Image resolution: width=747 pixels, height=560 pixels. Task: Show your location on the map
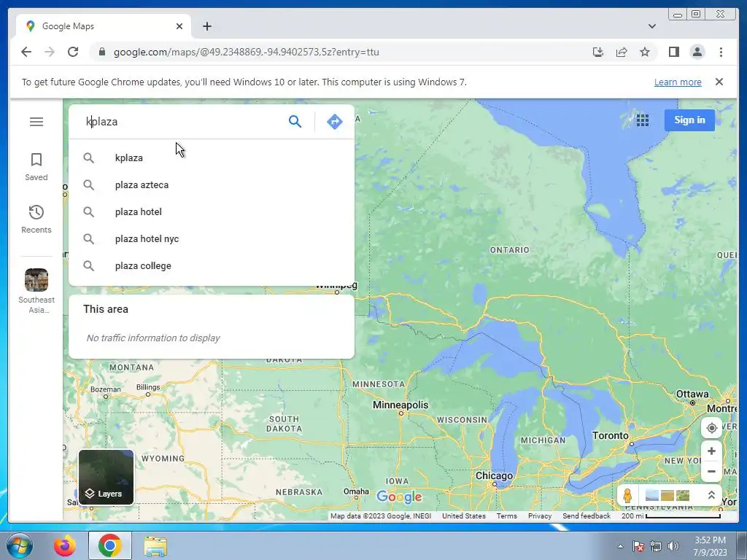click(x=711, y=428)
